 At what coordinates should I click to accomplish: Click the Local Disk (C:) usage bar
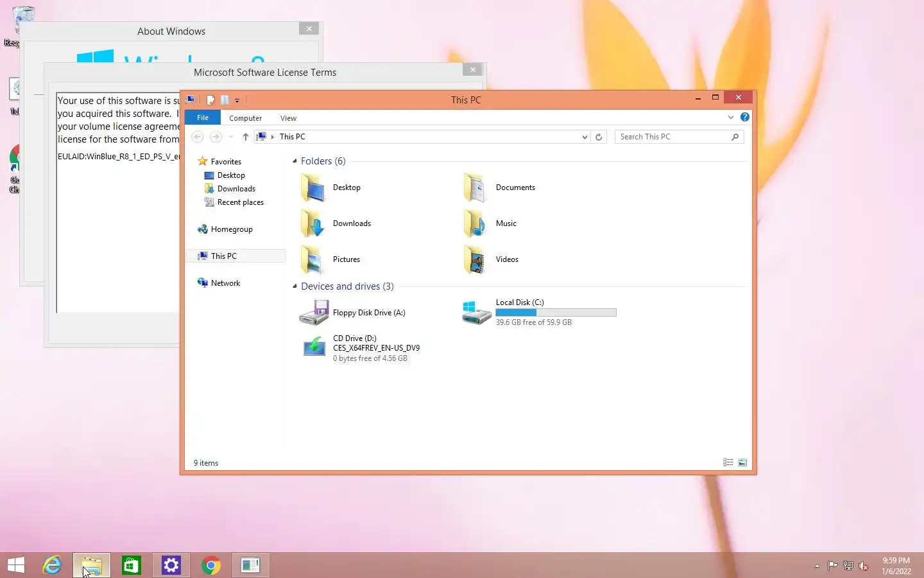click(556, 313)
